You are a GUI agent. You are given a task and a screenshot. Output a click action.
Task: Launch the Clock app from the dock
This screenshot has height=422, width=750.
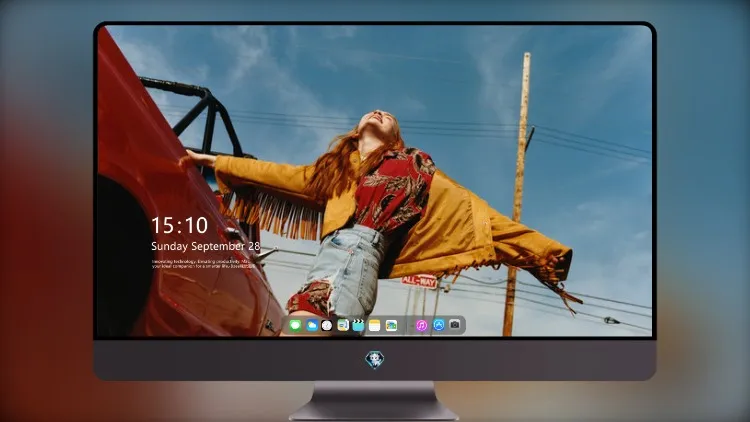(327, 325)
